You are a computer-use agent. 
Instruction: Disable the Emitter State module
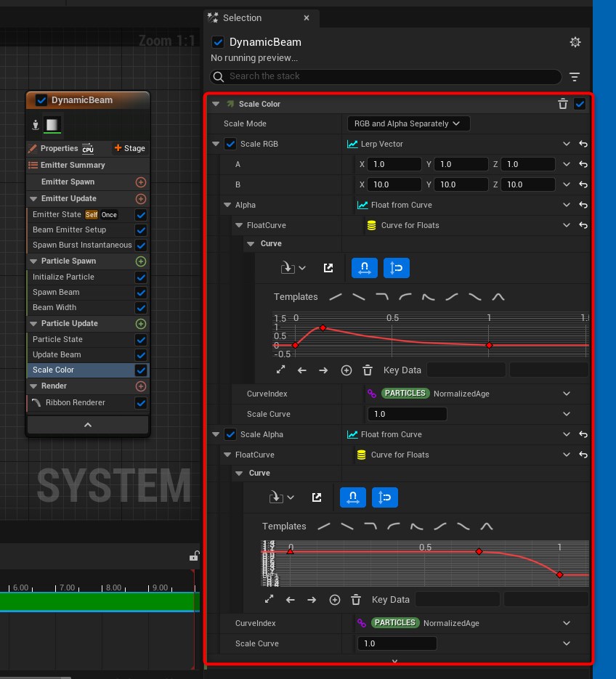tap(141, 215)
